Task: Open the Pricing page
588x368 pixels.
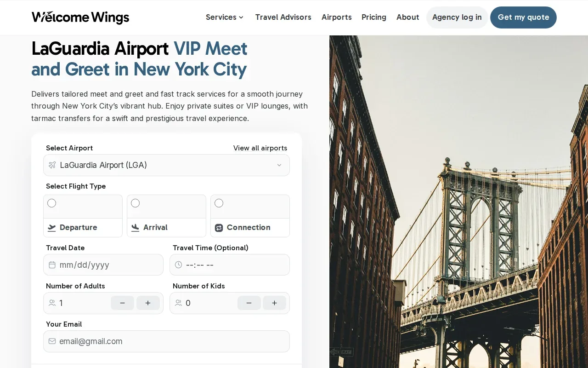Action: point(374,17)
